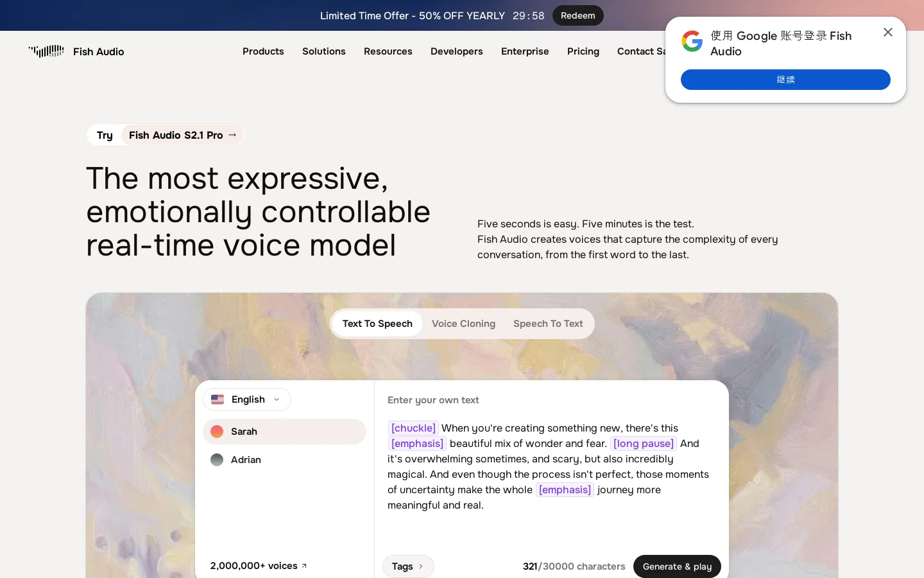Image resolution: width=924 pixels, height=578 pixels.
Task: Expand the Tags chevron button
Action: pyautogui.click(x=408, y=566)
